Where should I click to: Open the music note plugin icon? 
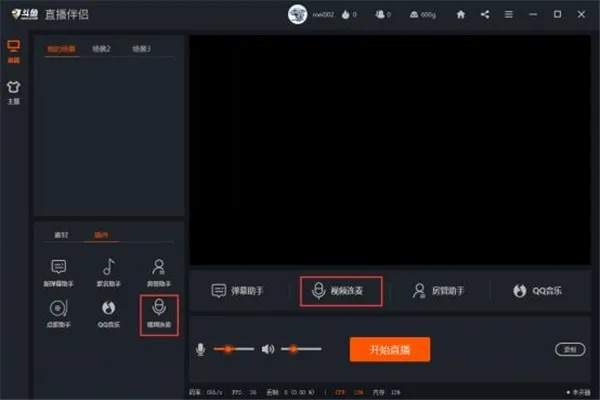point(108,271)
